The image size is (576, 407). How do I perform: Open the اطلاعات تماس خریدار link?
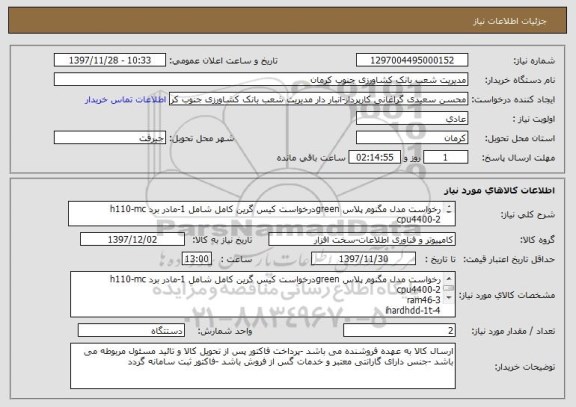[125, 100]
